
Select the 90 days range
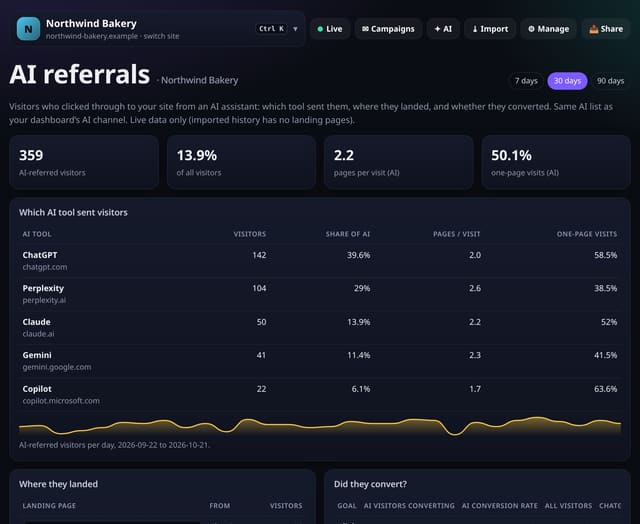coord(610,81)
